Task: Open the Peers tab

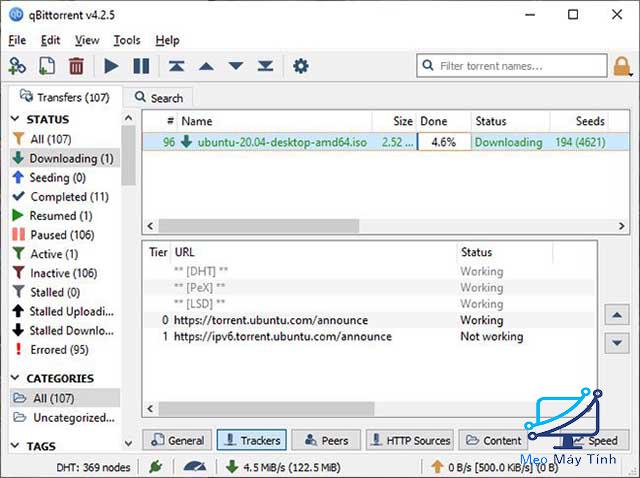Action: pos(326,440)
